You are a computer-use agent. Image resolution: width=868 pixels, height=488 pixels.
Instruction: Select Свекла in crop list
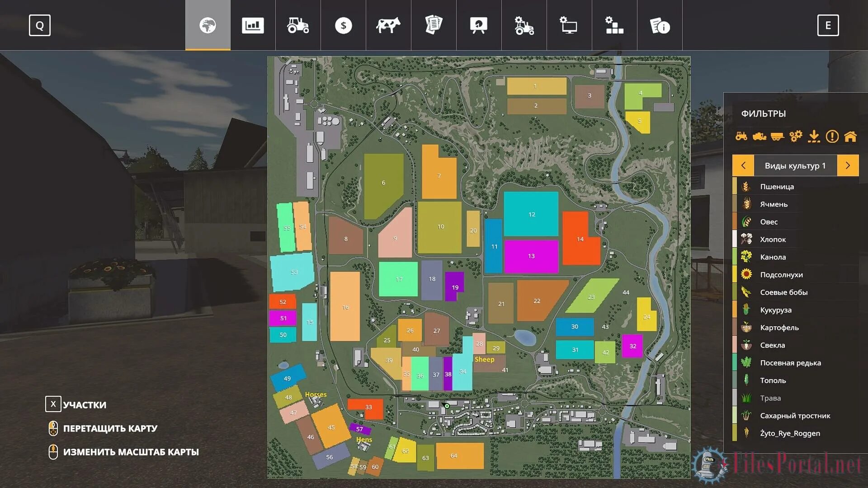(x=796, y=345)
